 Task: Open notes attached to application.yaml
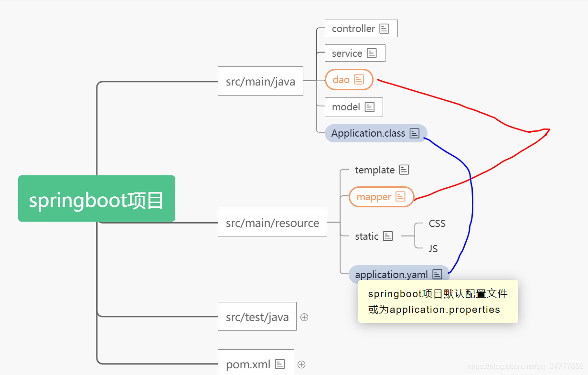pos(437,274)
